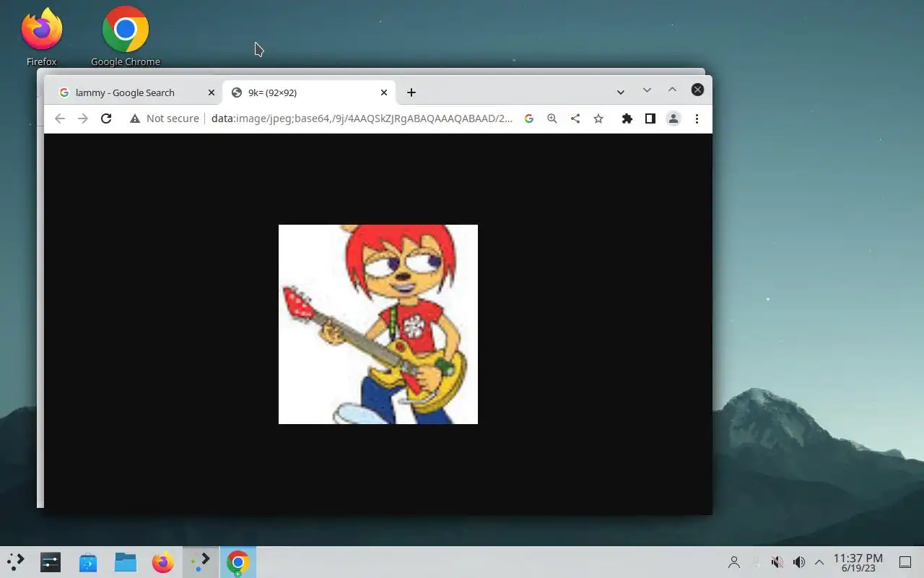Go back to the previous page
This screenshot has height=578, width=924.
tap(60, 118)
